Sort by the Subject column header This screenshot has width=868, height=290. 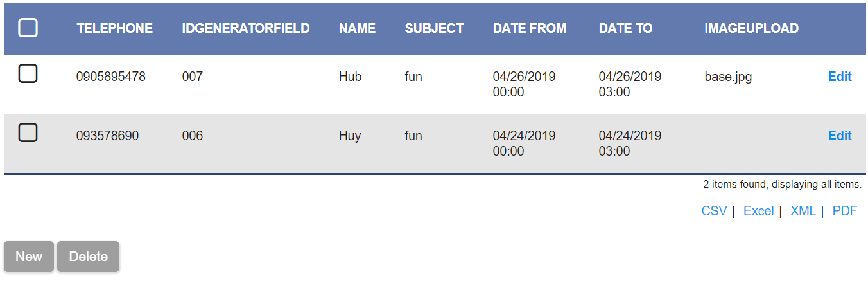click(434, 28)
